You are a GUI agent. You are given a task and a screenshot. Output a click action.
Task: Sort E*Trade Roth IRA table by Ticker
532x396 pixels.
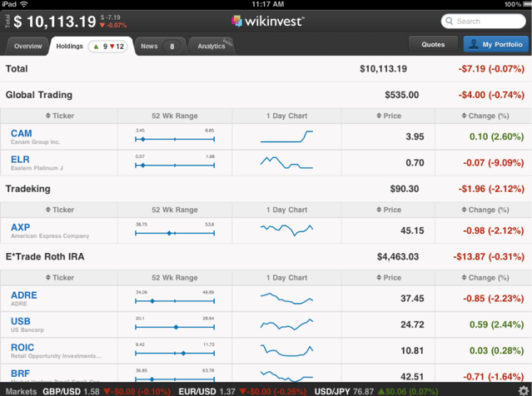tap(60, 278)
